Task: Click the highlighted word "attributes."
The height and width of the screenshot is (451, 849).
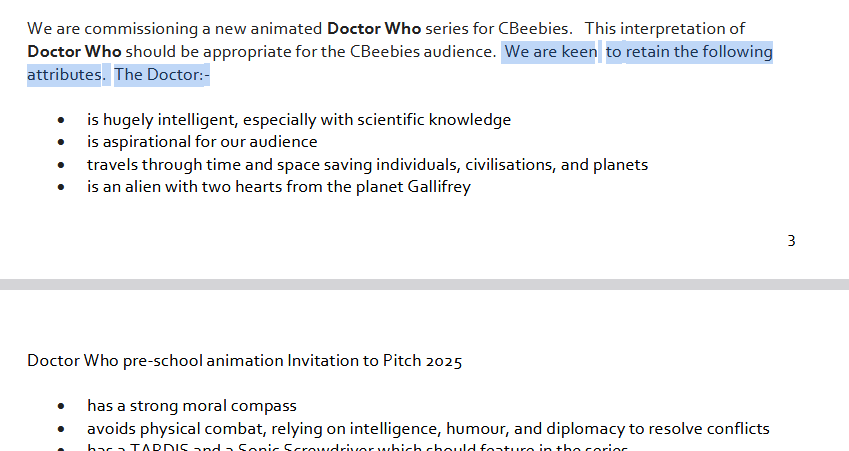Action: click(x=66, y=75)
